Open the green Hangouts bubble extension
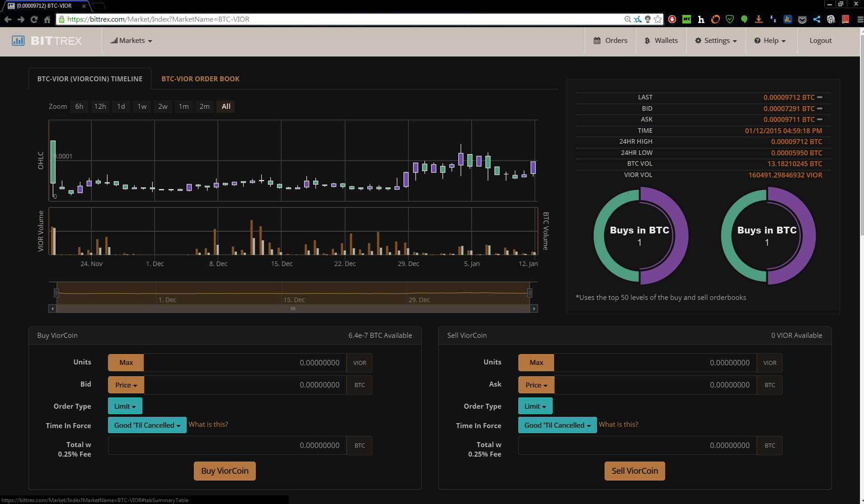The image size is (864, 504). pyautogui.click(x=744, y=19)
